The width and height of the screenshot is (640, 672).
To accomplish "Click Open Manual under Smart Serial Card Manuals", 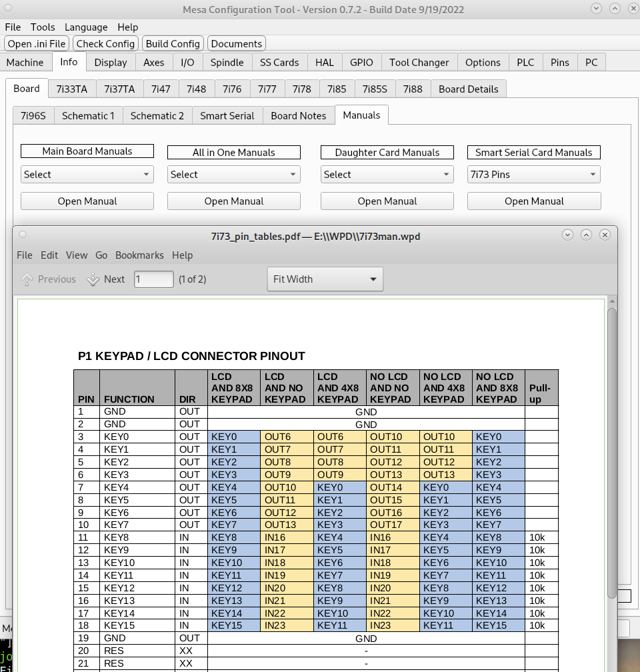I will (534, 201).
